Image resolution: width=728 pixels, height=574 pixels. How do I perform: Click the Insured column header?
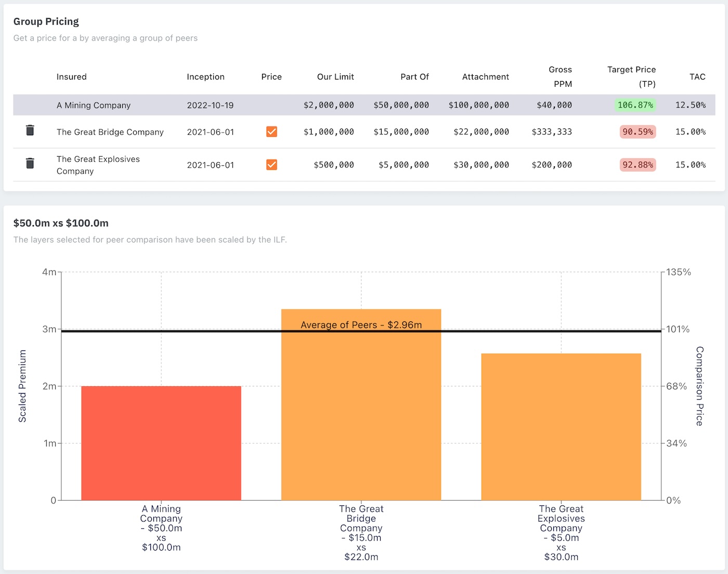[x=72, y=76]
